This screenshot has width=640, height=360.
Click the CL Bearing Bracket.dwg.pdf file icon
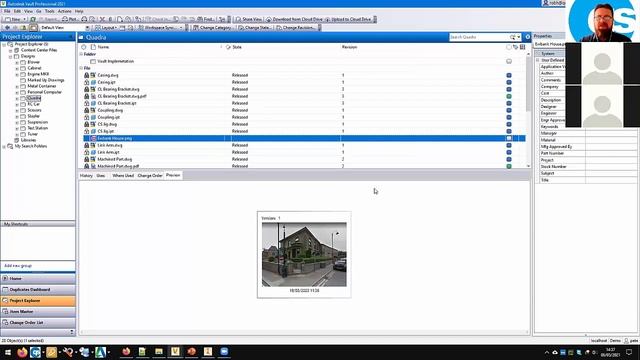click(x=93, y=96)
